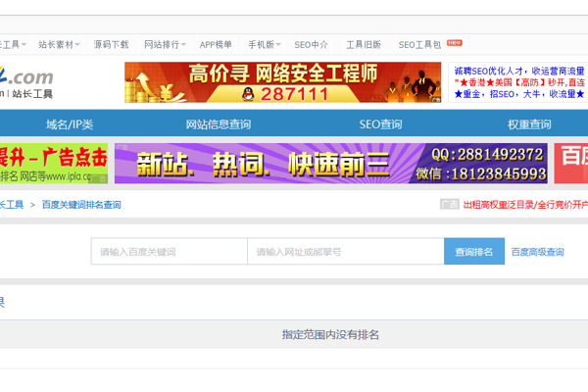
Task: Select the 网站信息查询 tab
Action: 219,124
